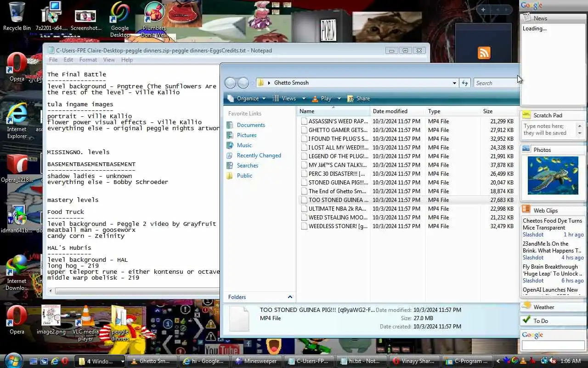Click the RSS feed icon on the gadget
The width and height of the screenshot is (588, 368).
484,53
